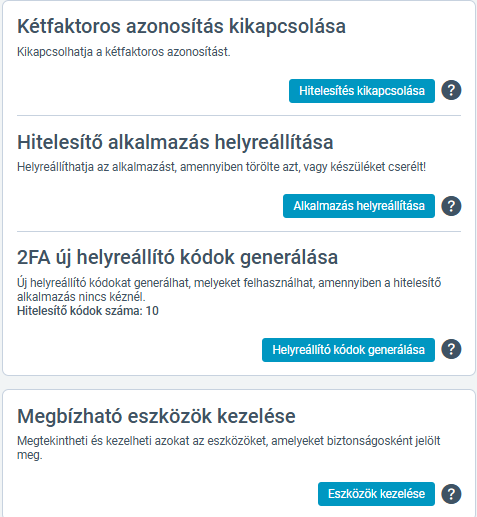The height and width of the screenshot is (517, 477).
Task: Show help for Helyreállító kódok generálása
Action: coord(451,349)
